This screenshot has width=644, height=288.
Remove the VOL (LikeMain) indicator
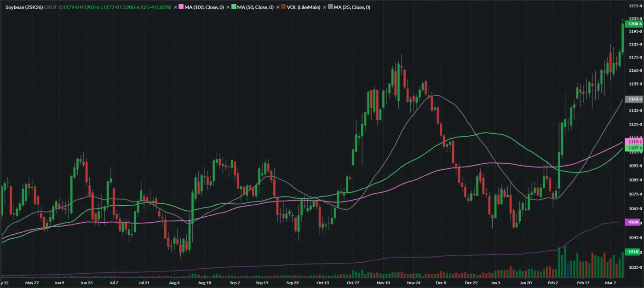click(278, 7)
